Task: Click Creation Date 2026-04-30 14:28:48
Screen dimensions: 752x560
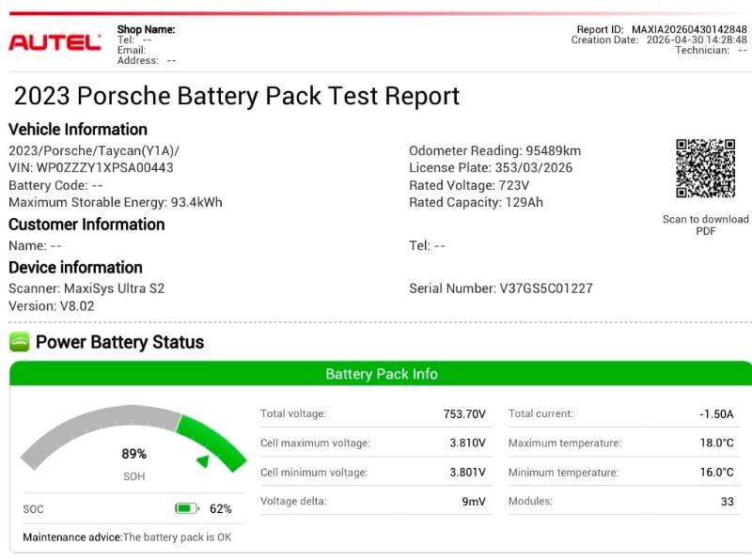Action: [x=659, y=39]
